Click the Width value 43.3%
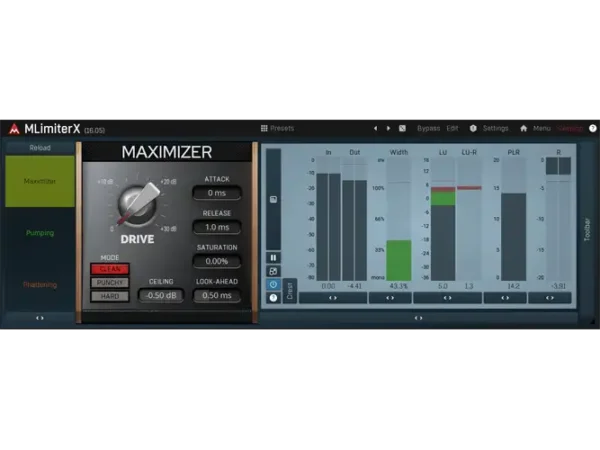This screenshot has width=600, height=450. point(399,286)
